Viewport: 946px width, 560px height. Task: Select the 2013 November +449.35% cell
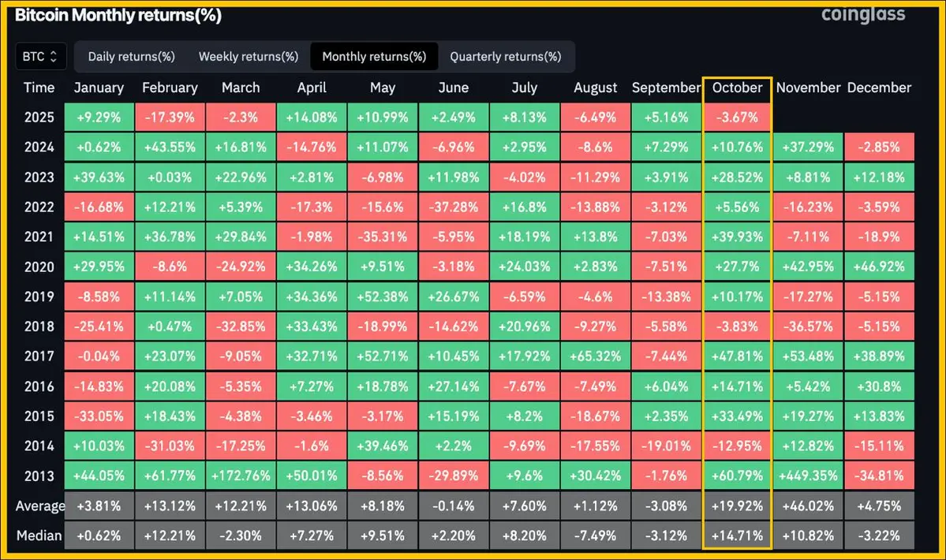[808, 476]
